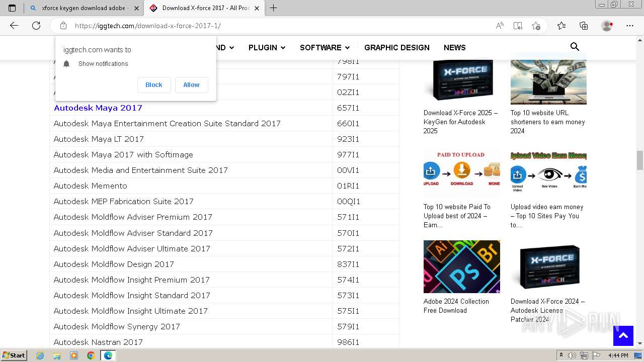Refresh the current page
The height and width of the screenshot is (362, 644).
[x=36, y=26]
